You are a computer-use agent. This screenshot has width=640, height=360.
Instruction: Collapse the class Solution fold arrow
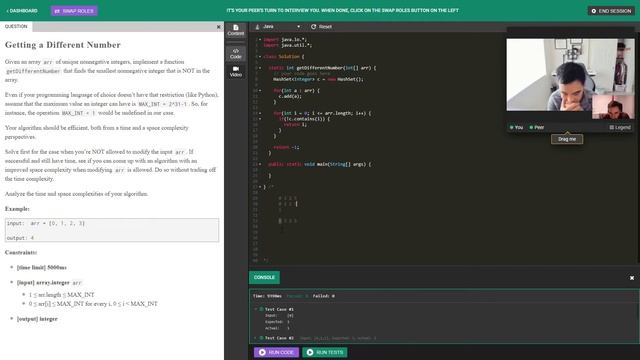click(x=260, y=57)
